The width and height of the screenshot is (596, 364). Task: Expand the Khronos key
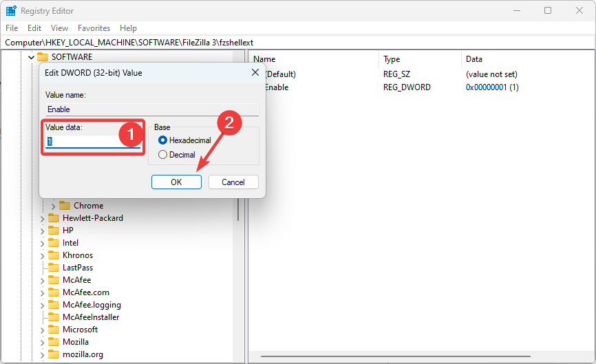point(42,256)
